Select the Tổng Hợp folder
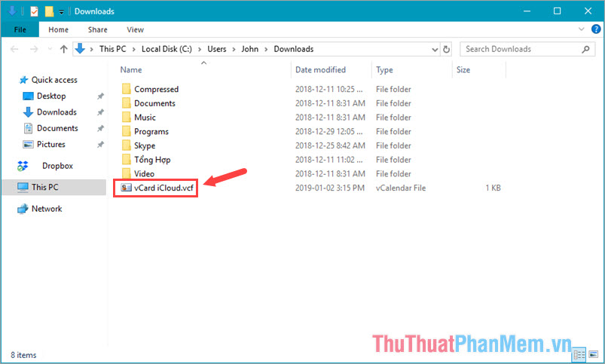 click(152, 160)
